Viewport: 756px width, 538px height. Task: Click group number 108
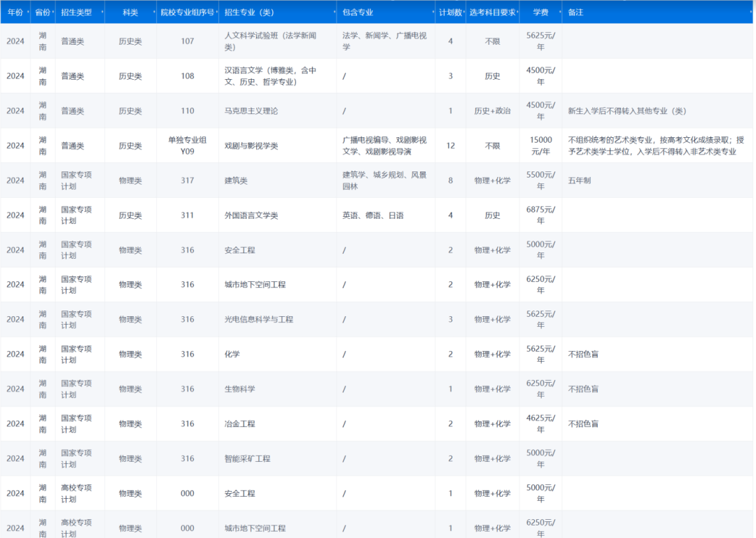[188, 76]
